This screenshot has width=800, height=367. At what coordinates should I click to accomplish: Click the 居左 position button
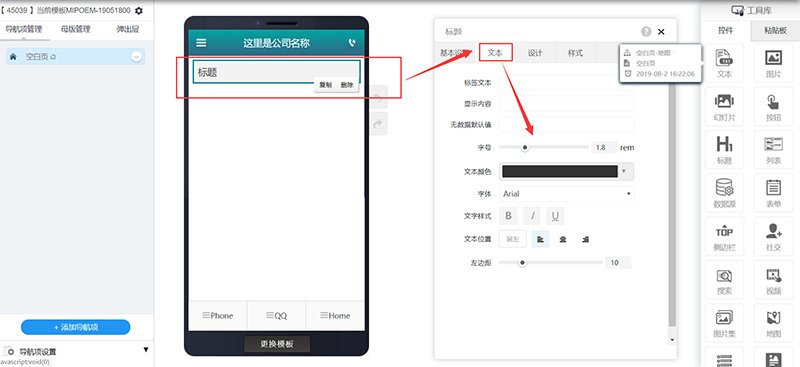[513, 239]
